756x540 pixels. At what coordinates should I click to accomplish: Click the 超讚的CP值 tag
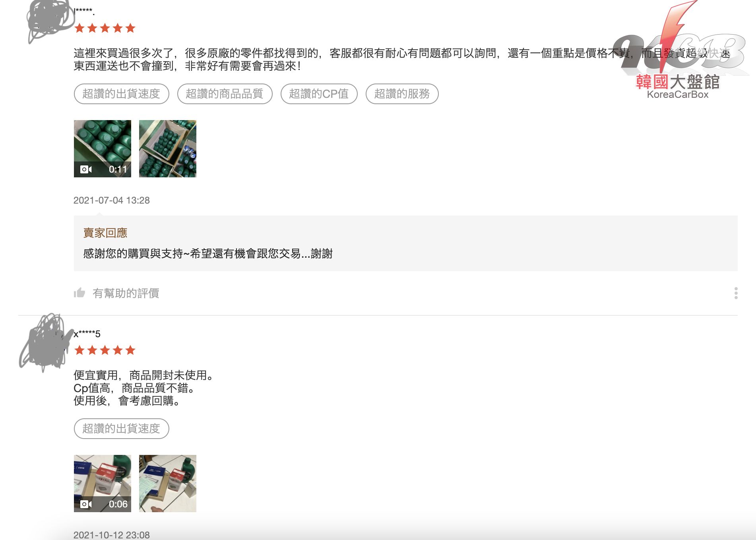[x=319, y=94]
